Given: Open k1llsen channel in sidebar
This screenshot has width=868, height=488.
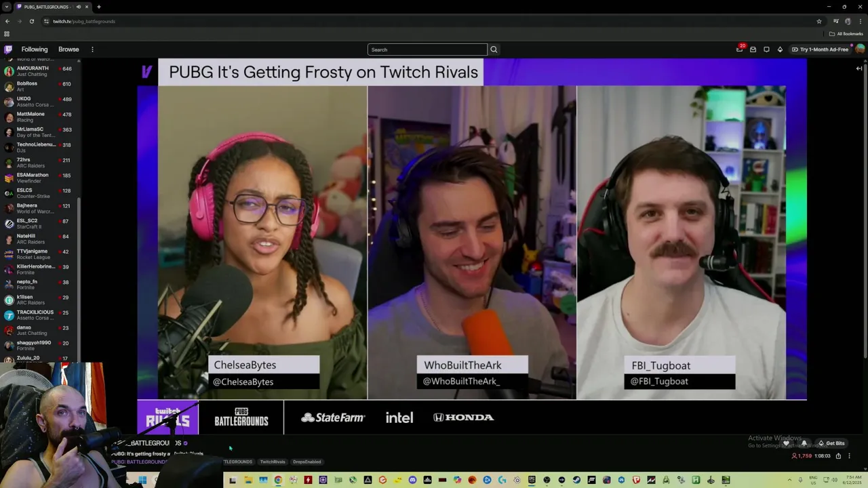Looking at the screenshot, I should coord(39,300).
